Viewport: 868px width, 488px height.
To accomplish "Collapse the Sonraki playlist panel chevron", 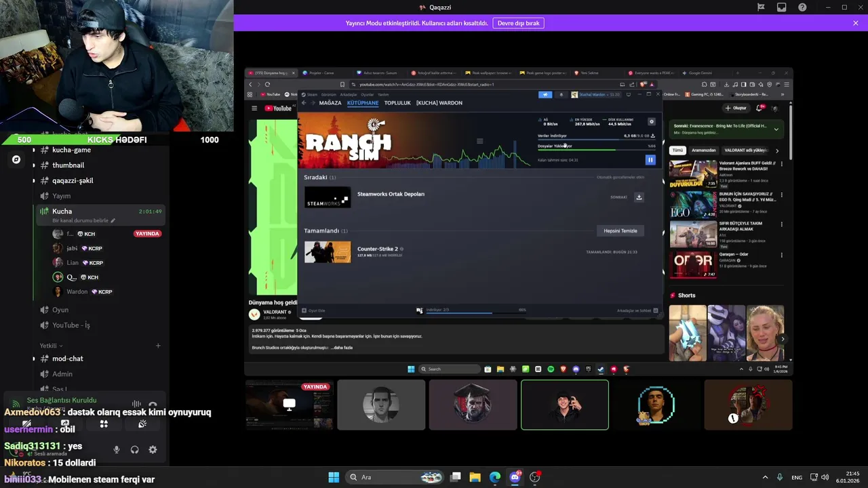I will (x=776, y=129).
